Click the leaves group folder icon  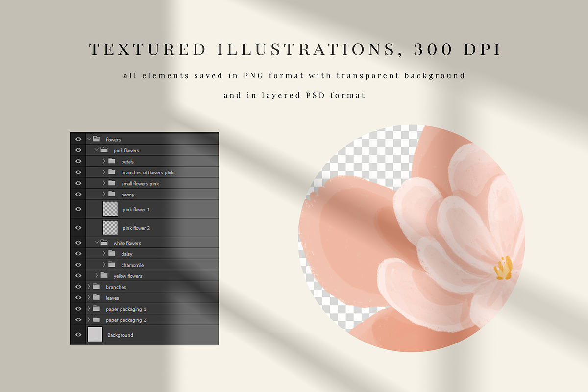point(97,297)
